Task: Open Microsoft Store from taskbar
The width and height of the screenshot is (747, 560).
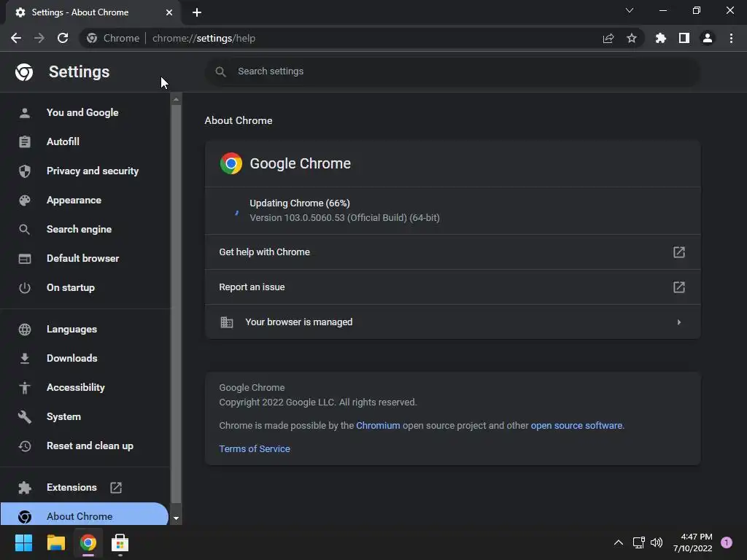Action: click(120, 542)
